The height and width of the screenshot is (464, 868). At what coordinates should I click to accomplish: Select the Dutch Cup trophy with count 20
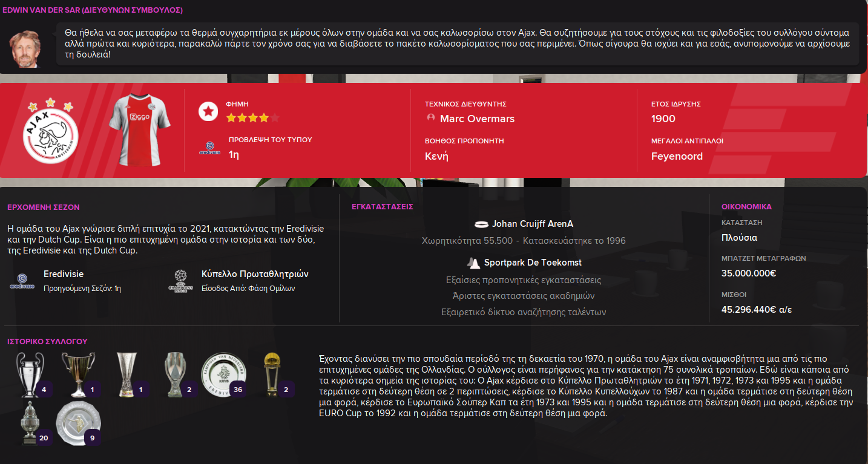pos(30,423)
